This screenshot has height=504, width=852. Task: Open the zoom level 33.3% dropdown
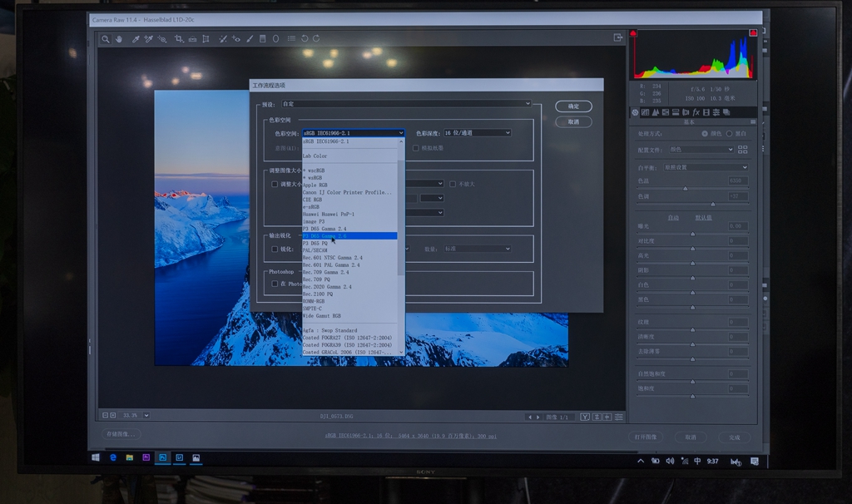(146, 416)
